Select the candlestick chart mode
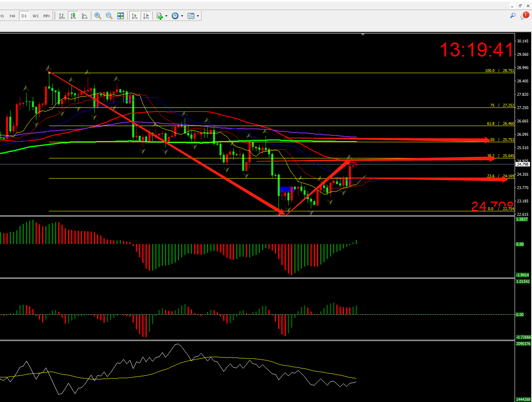 point(73,16)
